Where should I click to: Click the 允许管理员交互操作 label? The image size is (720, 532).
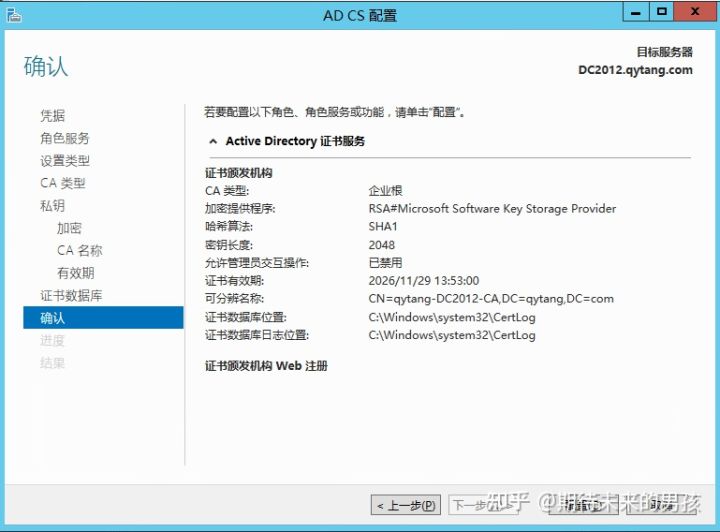[257, 263]
